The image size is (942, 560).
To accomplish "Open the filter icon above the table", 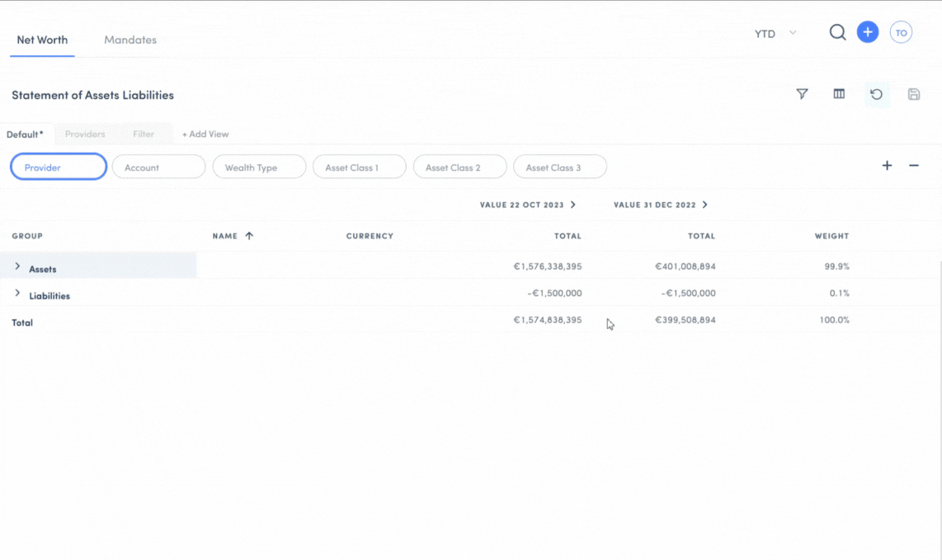I will [802, 94].
